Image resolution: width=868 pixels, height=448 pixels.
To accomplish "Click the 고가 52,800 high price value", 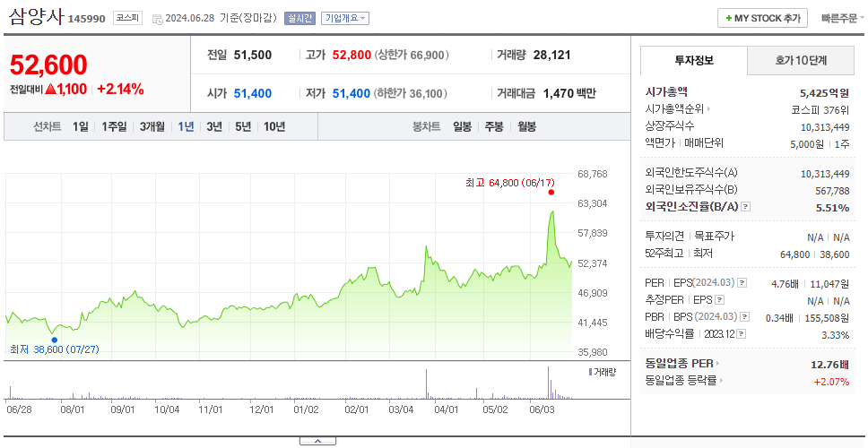I will (352, 56).
